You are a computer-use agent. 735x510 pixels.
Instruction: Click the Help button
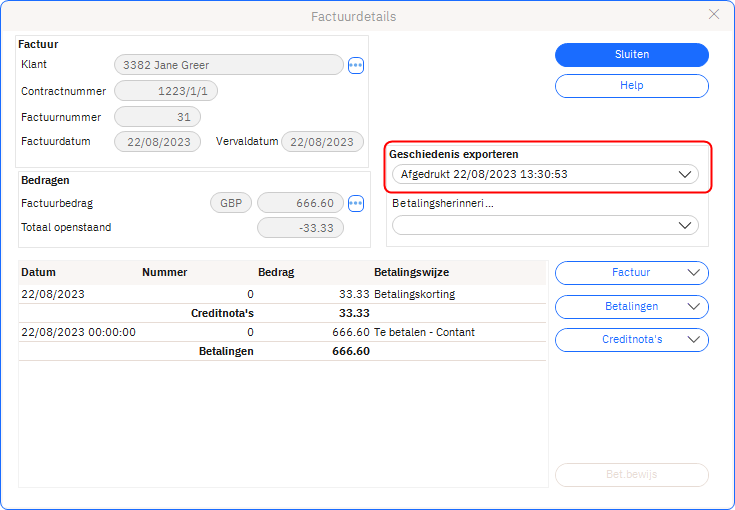coord(631,86)
